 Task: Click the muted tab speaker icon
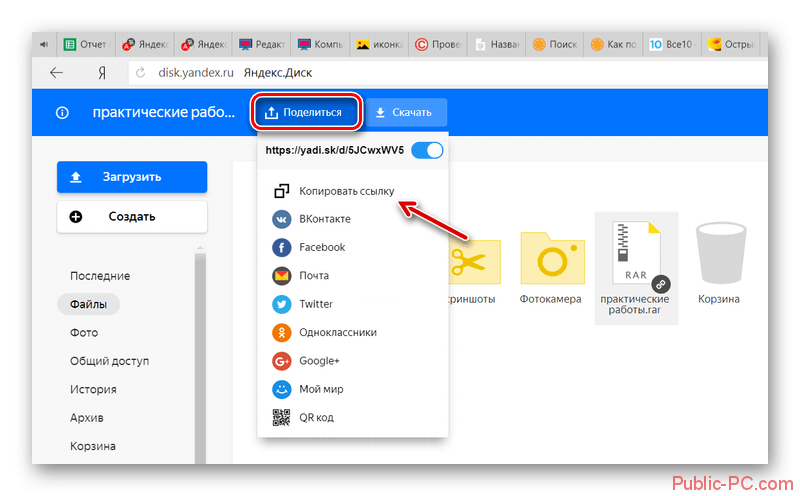click(x=44, y=45)
